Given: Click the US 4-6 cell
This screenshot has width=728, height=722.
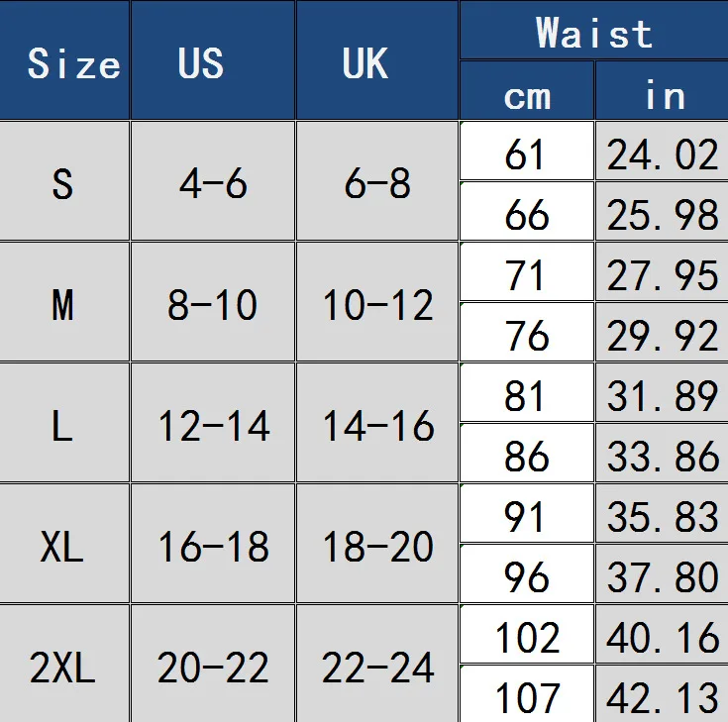Looking at the screenshot, I should click(212, 183).
